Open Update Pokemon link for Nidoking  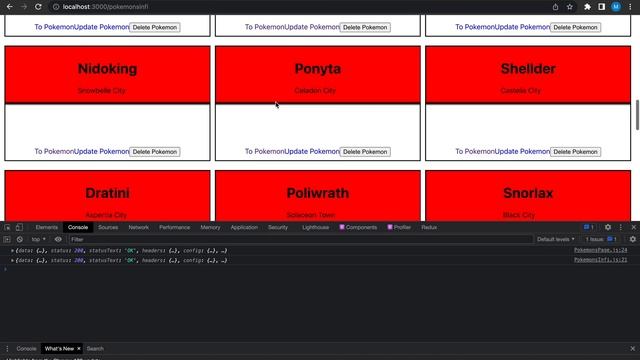(x=102, y=151)
